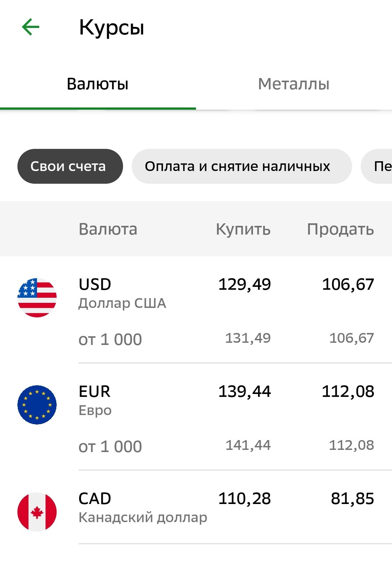
Task: Tap EUR sell rate 112,08
Action: [x=348, y=392]
